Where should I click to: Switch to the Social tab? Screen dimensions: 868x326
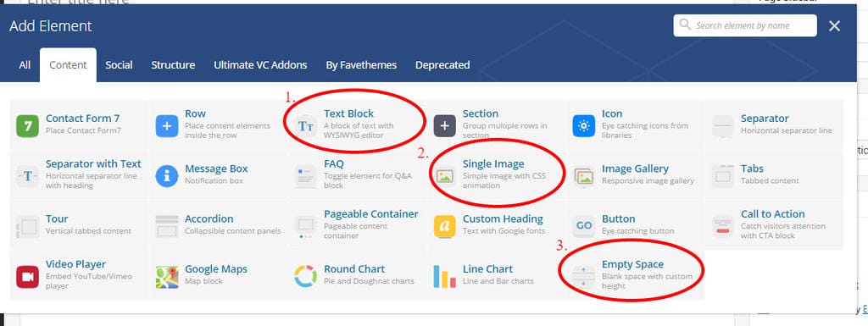(119, 64)
